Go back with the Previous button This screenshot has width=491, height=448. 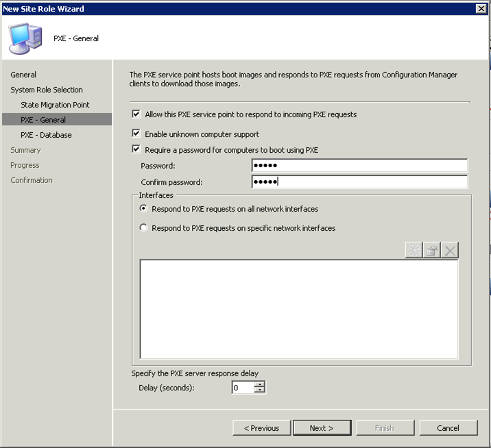[x=262, y=428]
